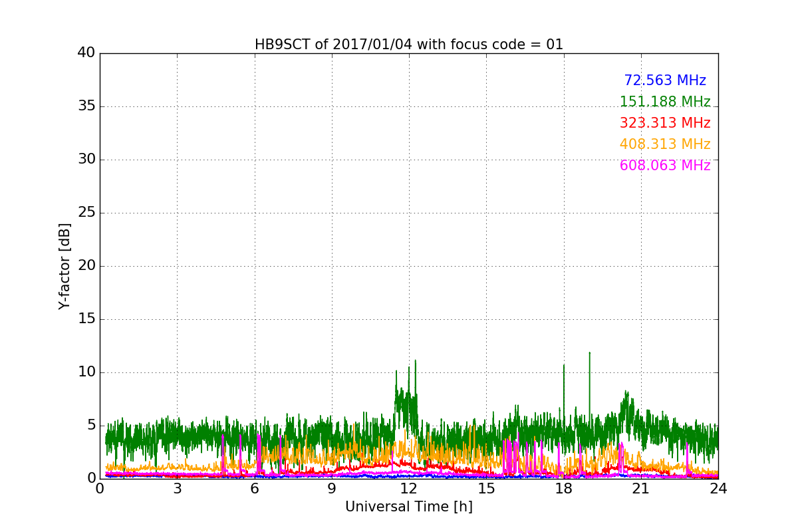Select the 608.063 MHz legend label
This screenshot has height=532, width=798.
pyautogui.click(x=665, y=166)
